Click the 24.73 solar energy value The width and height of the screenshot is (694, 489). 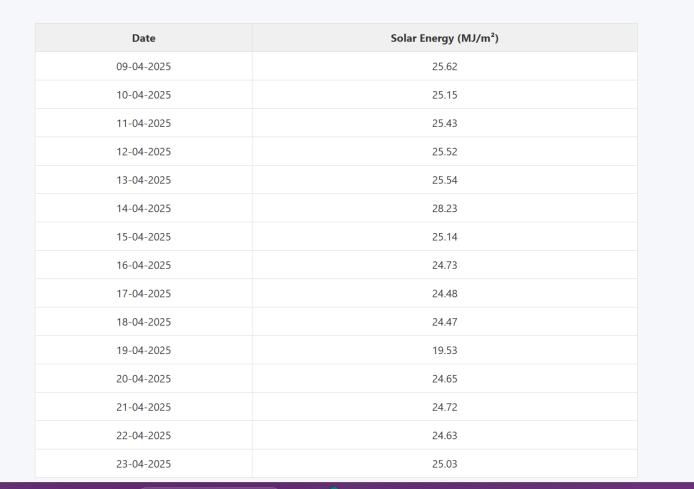coord(444,265)
